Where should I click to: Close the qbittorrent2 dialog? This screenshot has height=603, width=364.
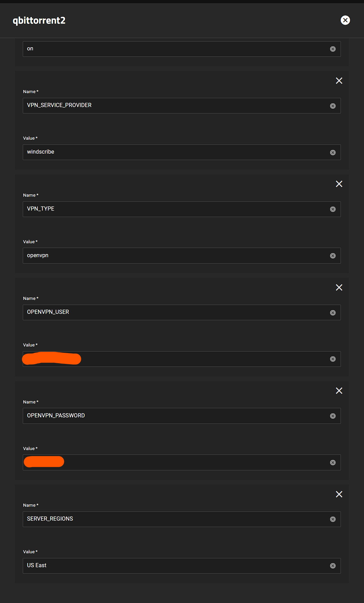pos(345,20)
